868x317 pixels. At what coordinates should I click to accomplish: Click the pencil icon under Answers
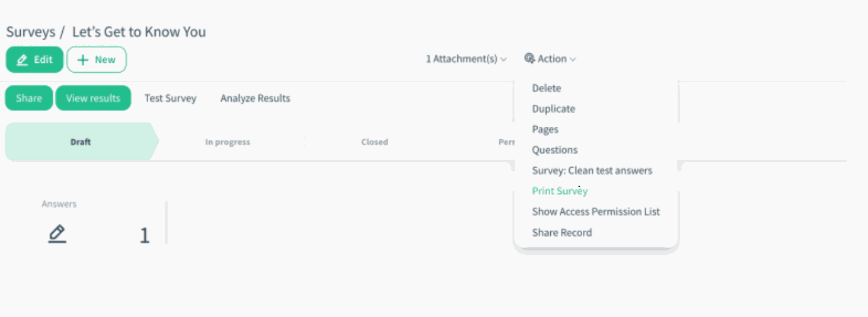click(x=57, y=234)
